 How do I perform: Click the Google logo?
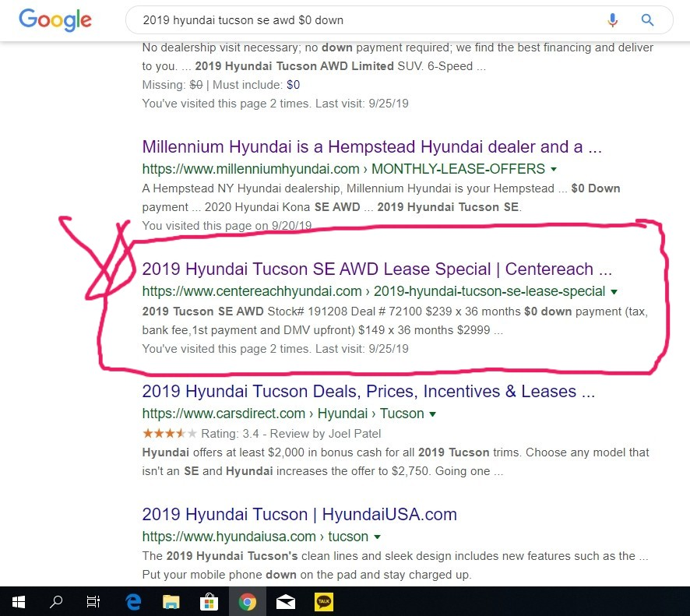[55, 19]
